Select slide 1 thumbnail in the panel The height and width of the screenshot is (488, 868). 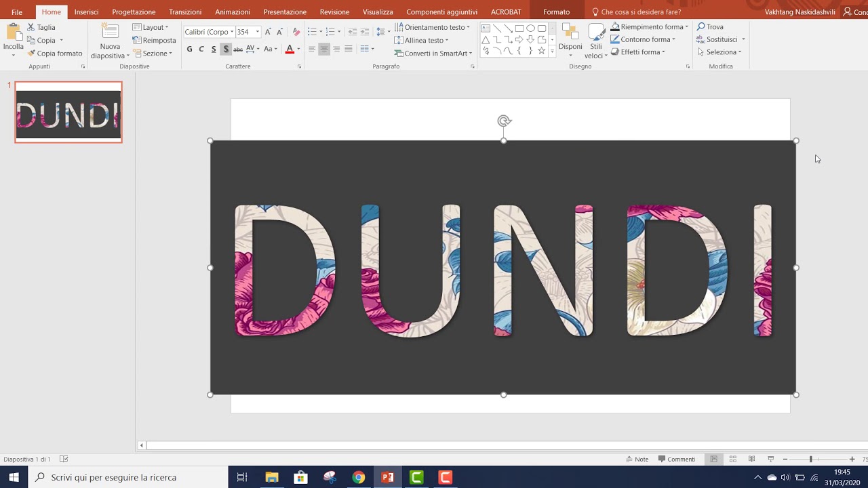(68, 113)
